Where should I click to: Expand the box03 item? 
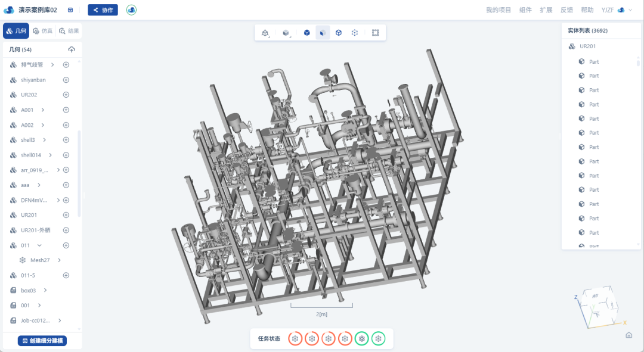pos(45,290)
